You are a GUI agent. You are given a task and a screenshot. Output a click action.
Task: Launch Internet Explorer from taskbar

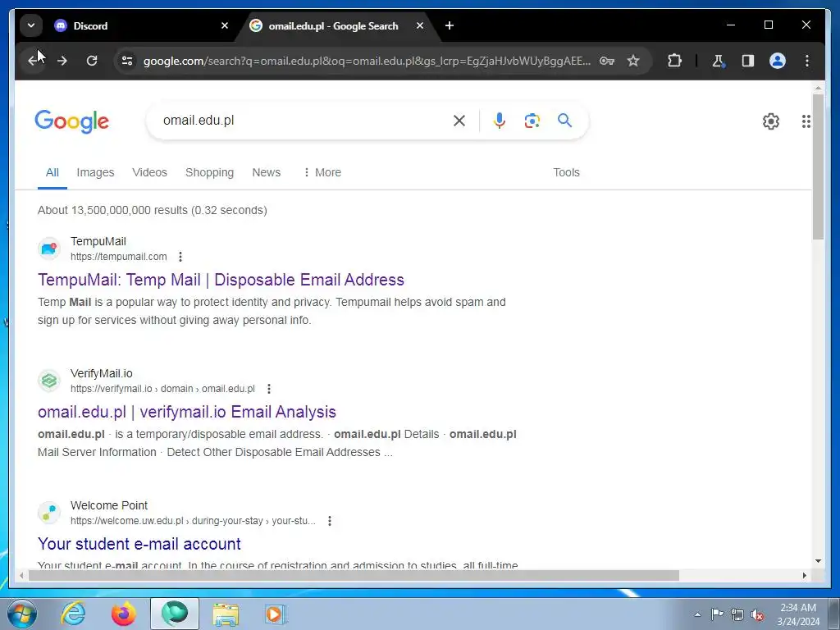pos(73,614)
